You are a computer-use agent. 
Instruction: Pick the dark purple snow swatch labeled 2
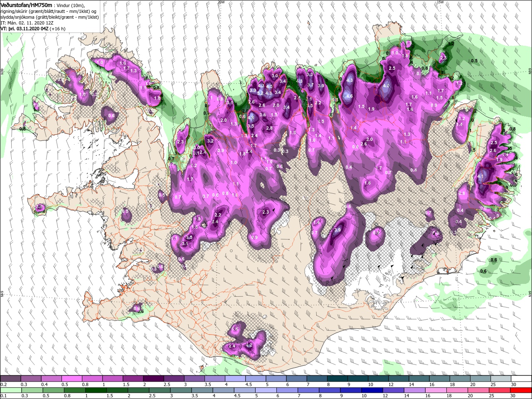[x=153, y=378]
